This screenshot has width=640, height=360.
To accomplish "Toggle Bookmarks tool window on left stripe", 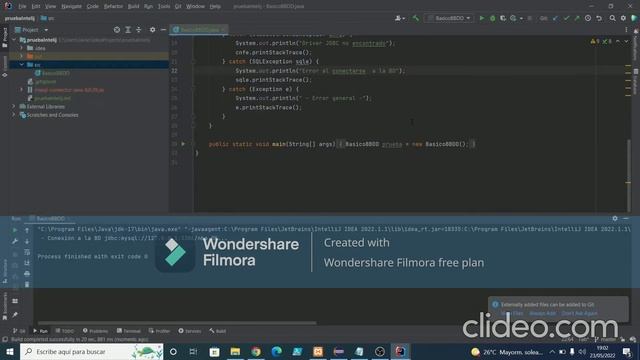I will (4, 306).
